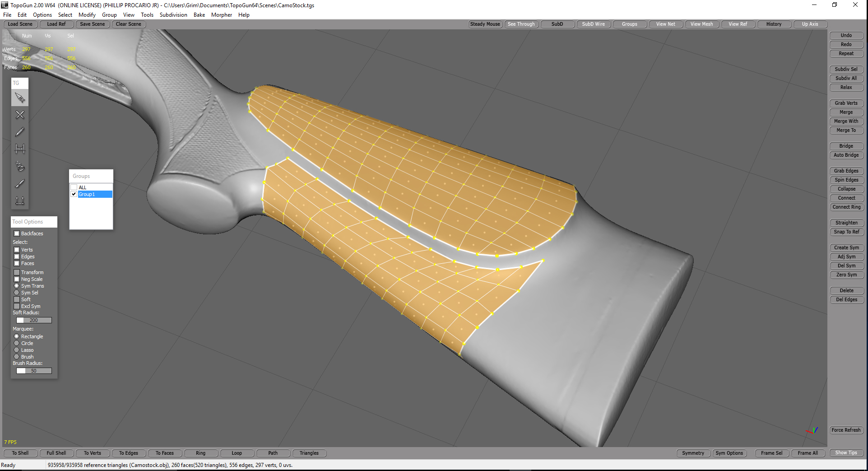
Task: Click the Undo button
Action: pos(846,35)
